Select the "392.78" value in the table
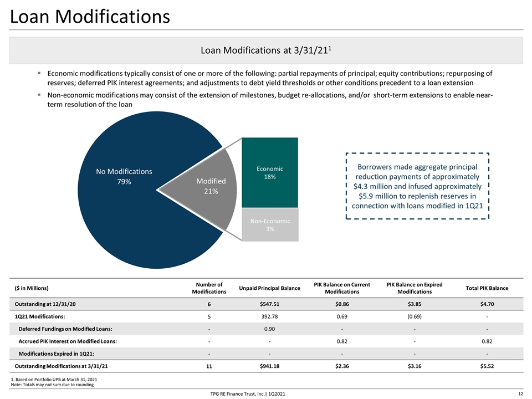532x399 pixels. point(269,316)
